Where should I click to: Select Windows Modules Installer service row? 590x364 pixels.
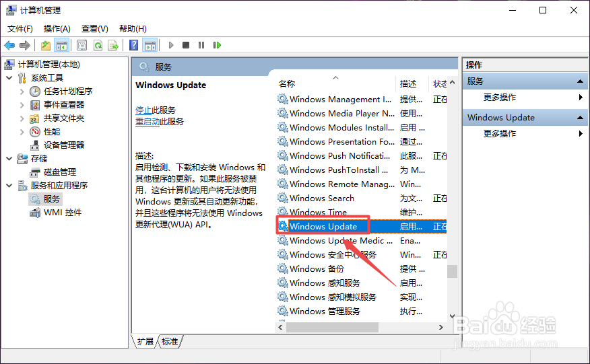pos(362,128)
